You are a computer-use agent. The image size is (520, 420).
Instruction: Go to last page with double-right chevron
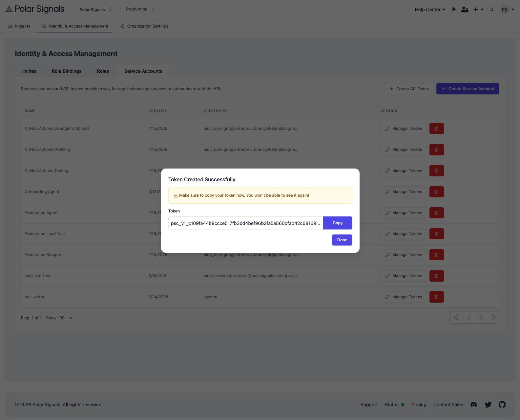[x=493, y=317]
